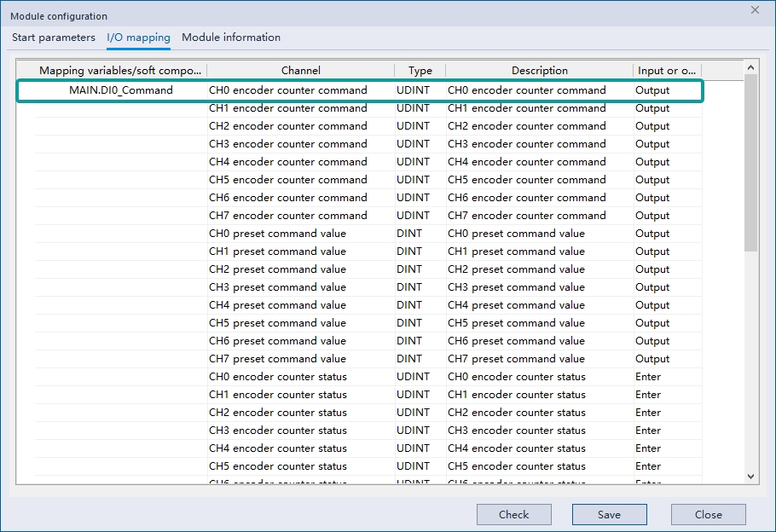The image size is (776, 532).
Task: Click the scrollbar up arrow
Action: [x=750, y=67]
